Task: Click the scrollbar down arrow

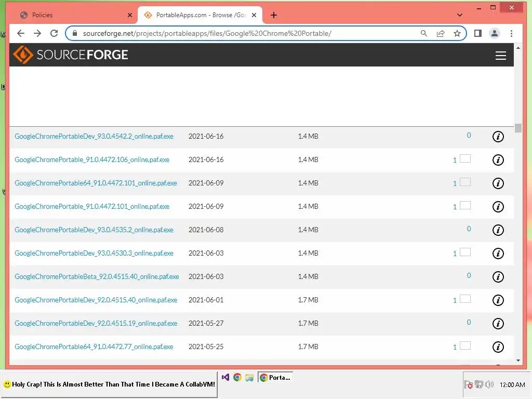Action: (518, 361)
